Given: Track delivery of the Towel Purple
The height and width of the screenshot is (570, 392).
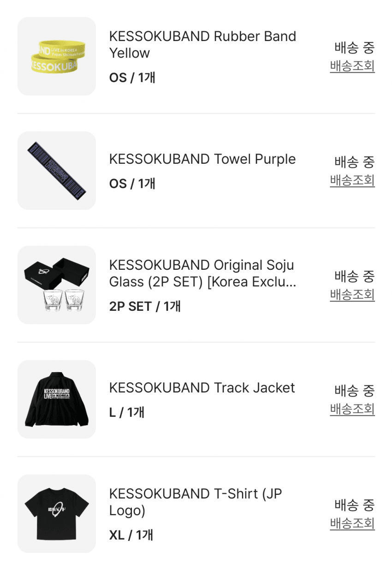Looking at the screenshot, I should [352, 180].
